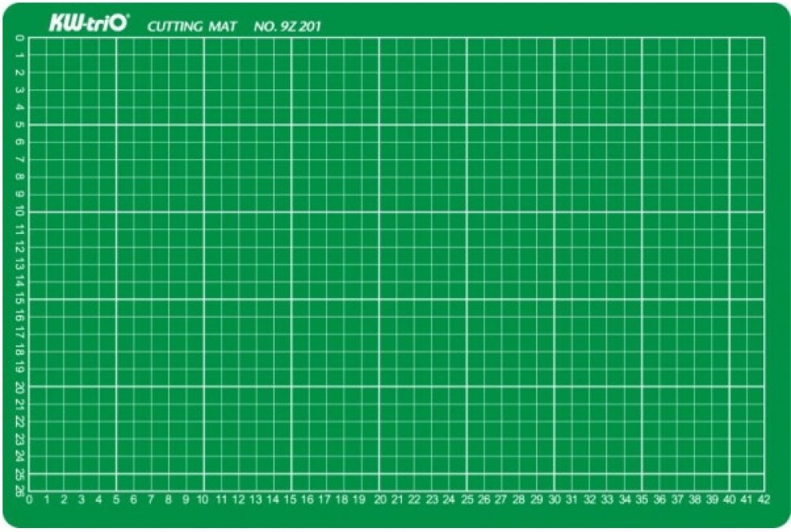
Task: Click number 40 on the bottom ruler
Action: [x=729, y=500]
